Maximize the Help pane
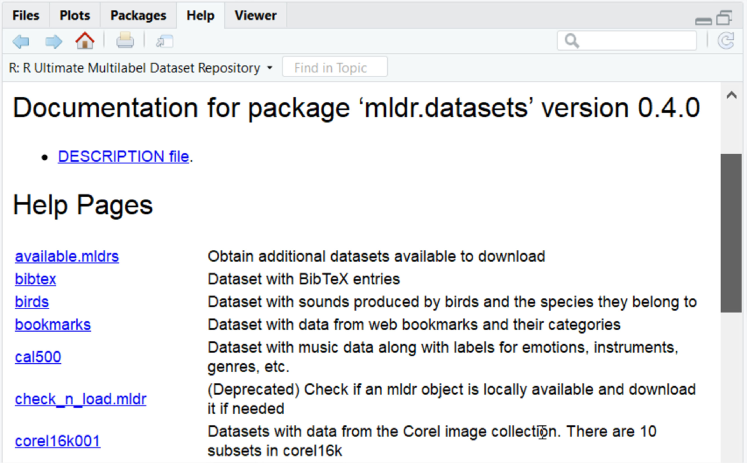Viewport: 747px width, 463px height. point(724,17)
